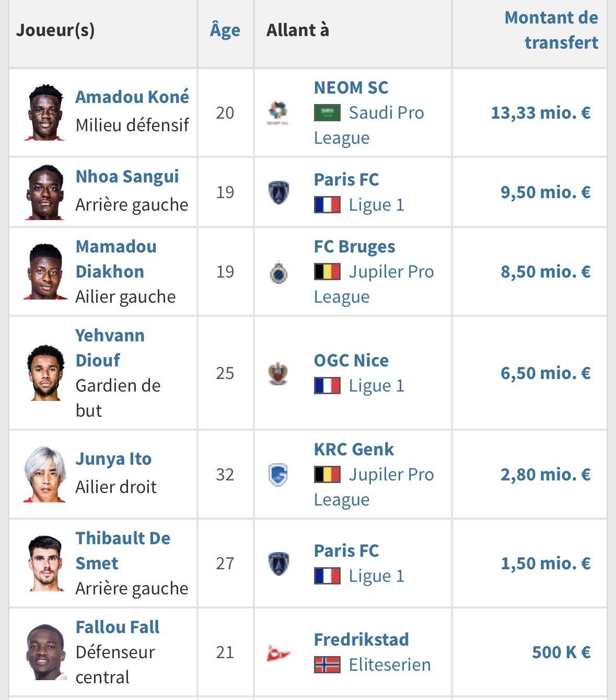Click the Fredrikstad club crest icon
The width and height of the screenshot is (616, 700).
(x=278, y=652)
